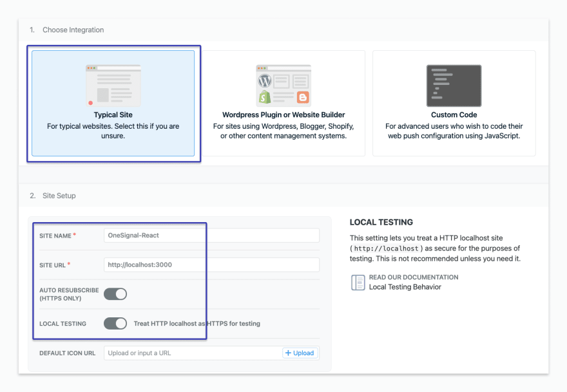Click the 'Site Setup' step heading
567x392 pixels.
59,196
